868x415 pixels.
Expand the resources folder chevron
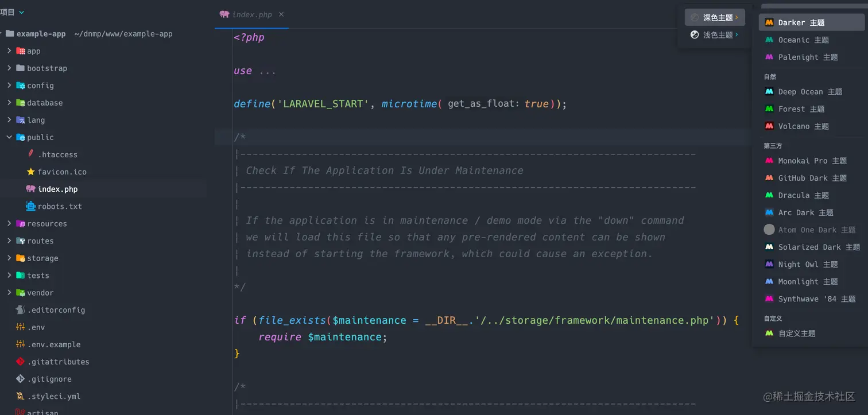point(9,223)
